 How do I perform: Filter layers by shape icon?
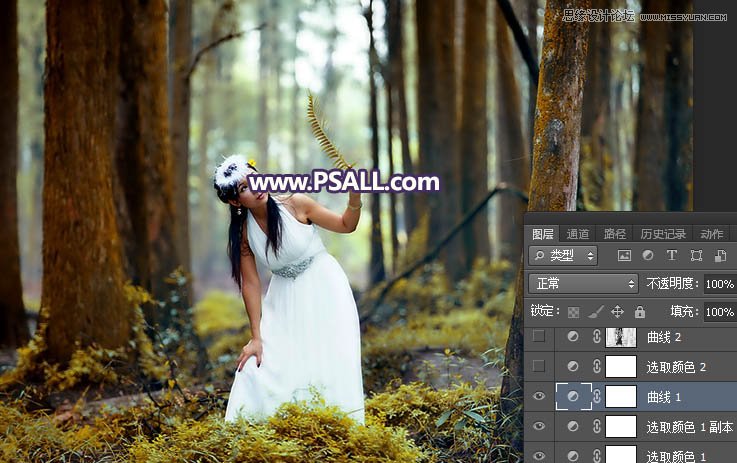tap(696, 256)
